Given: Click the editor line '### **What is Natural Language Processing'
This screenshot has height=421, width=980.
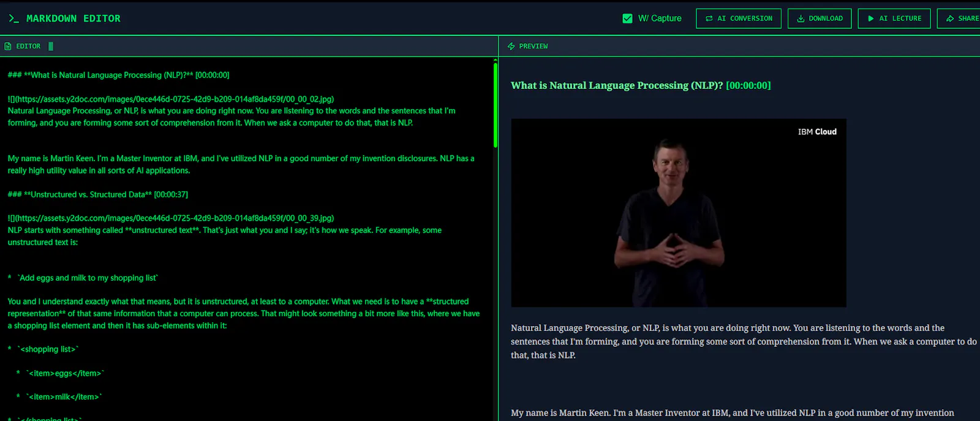Looking at the screenshot, I should point(118,75).
